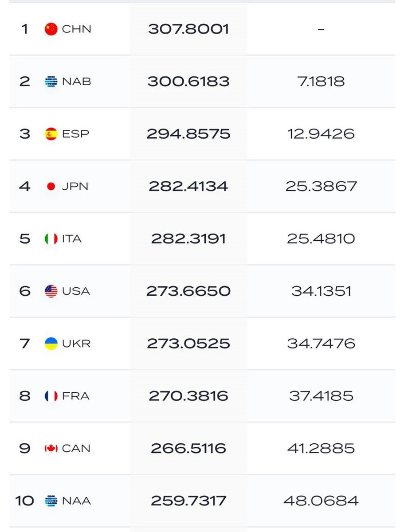Click USA's total score 273.6650
Screen dimensions: 408x532
pos(188,291)
